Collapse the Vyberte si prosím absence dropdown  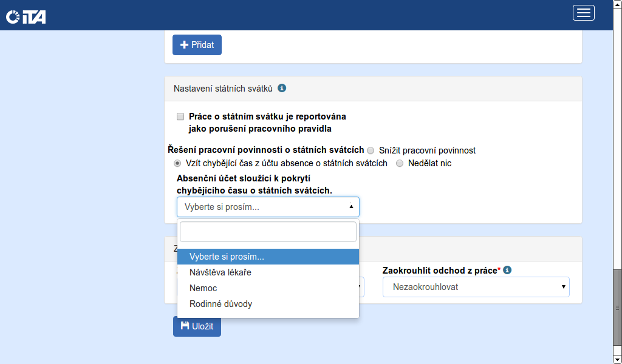coord(268,207)
